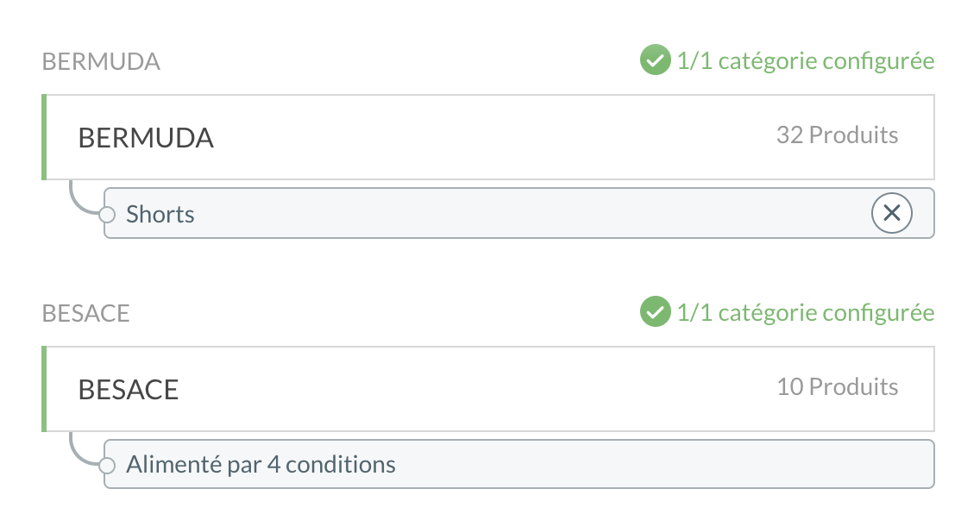The height and width of the screenshot is (514, 980).
Task: Open the BERMUDA category card title
Action: tap(146, 138)
